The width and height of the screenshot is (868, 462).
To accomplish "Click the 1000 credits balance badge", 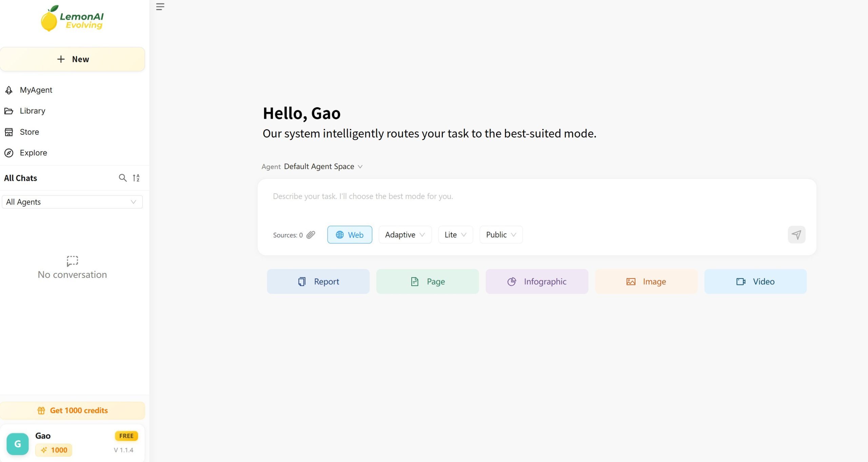I will (54, 450).
